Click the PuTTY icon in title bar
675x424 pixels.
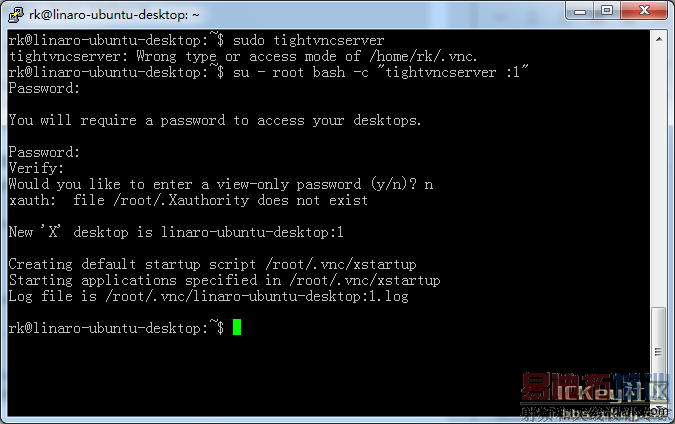click(x=14, y=13)
